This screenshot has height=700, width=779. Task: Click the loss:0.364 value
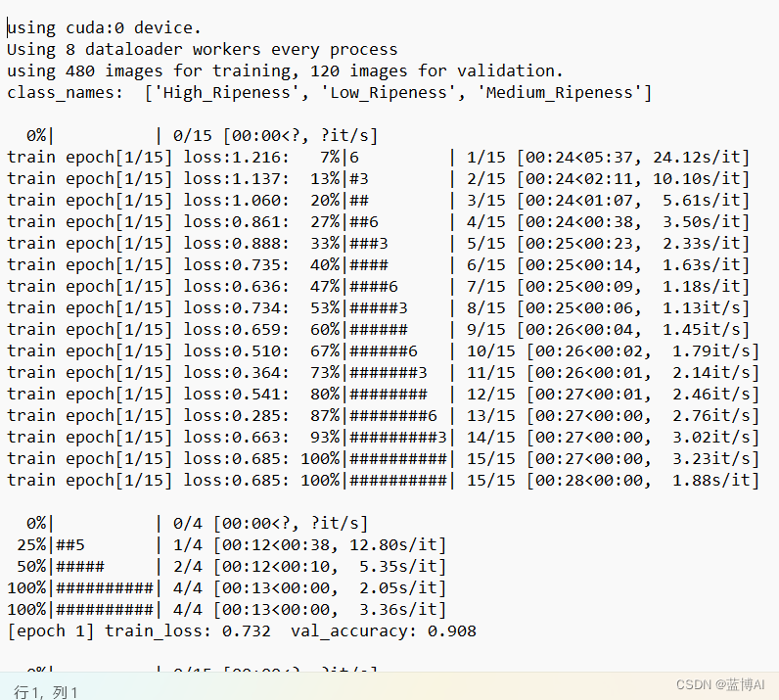pos(236,373)
